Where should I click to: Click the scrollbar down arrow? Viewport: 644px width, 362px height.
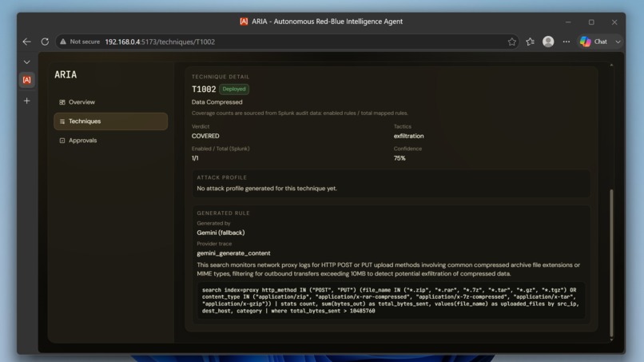(x=611, y=340)
